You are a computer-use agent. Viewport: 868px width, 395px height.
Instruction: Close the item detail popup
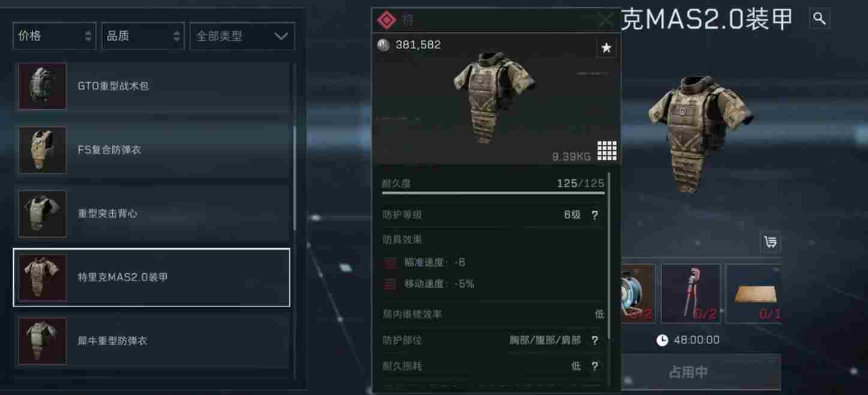[607, 20]
